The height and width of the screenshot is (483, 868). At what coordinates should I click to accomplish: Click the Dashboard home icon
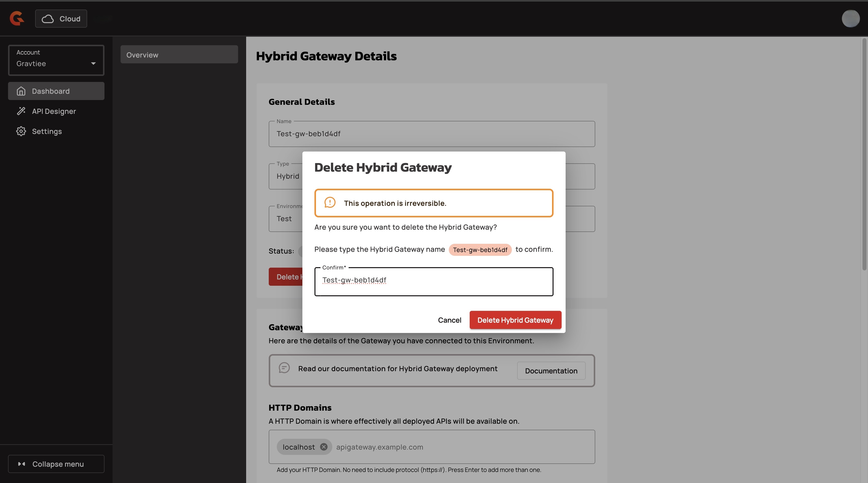click(21, 91)
